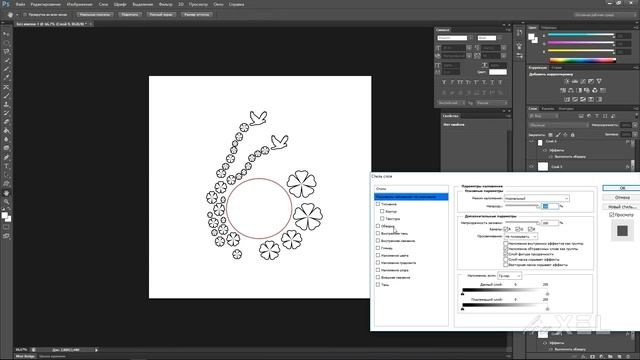Open the Изображение menu

click(x=80, y=4)
